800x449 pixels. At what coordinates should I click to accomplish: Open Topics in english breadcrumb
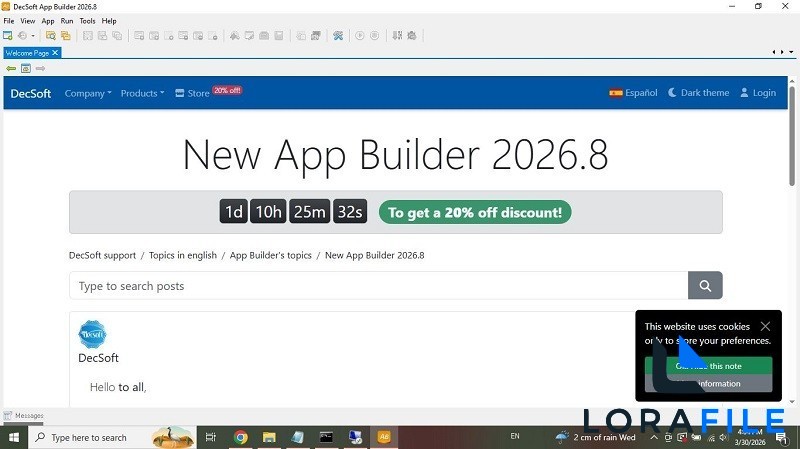coord(183,255)
